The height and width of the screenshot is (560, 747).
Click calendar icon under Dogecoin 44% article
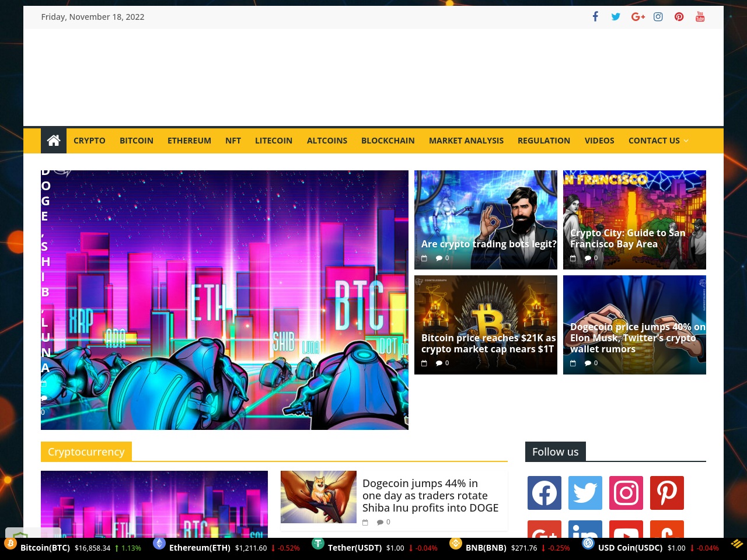[365, 522]
